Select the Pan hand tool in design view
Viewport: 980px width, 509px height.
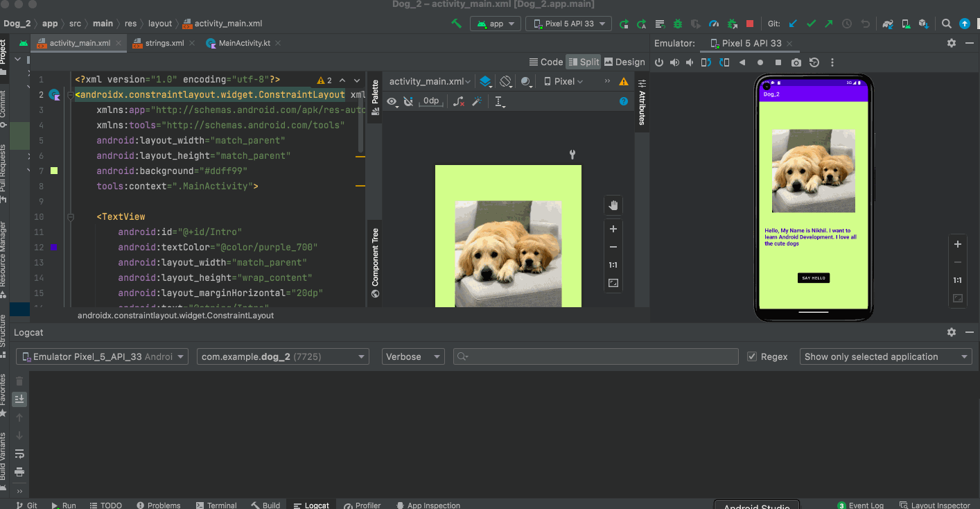pos(613,205)
